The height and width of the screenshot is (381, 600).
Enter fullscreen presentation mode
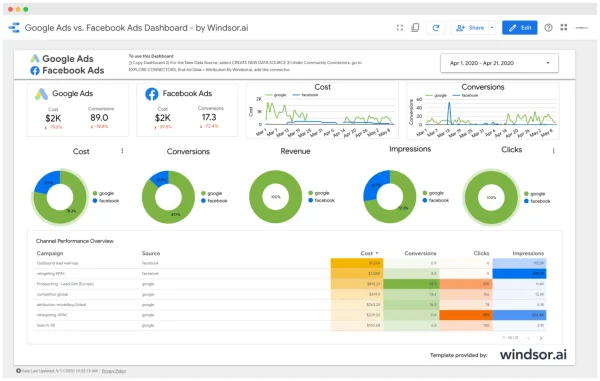tap(400, 28)
